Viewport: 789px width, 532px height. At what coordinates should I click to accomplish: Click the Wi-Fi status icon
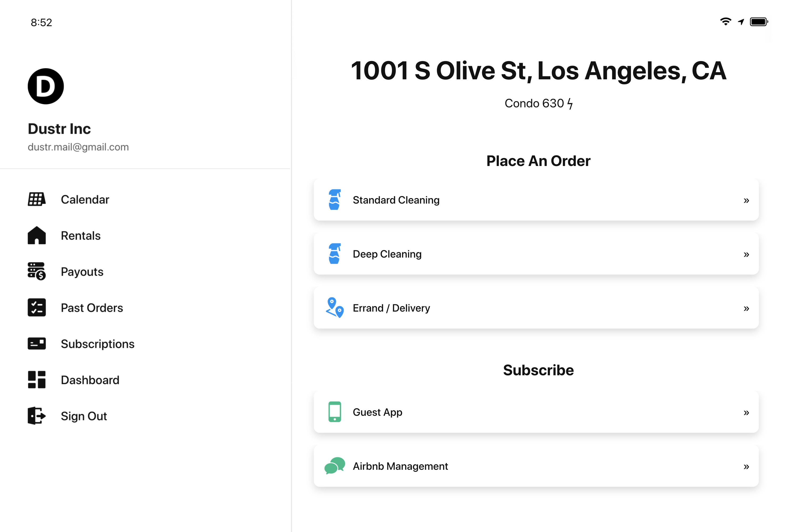click(x=726, y=22)
